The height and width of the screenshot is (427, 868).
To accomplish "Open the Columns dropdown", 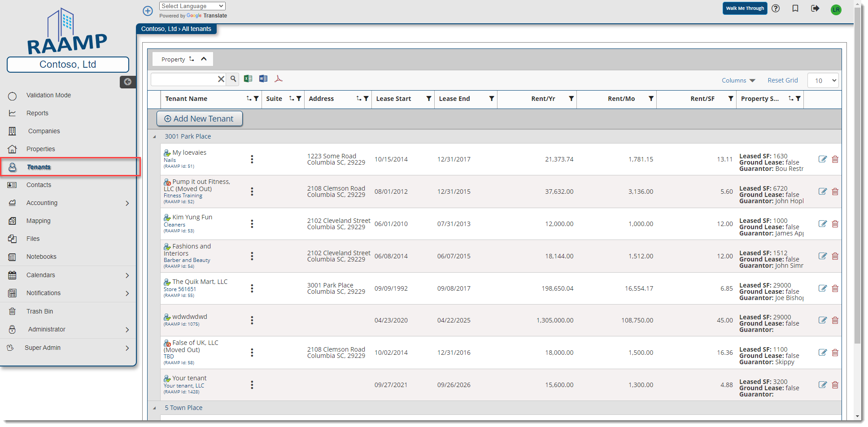I will [x=738, y=80].
